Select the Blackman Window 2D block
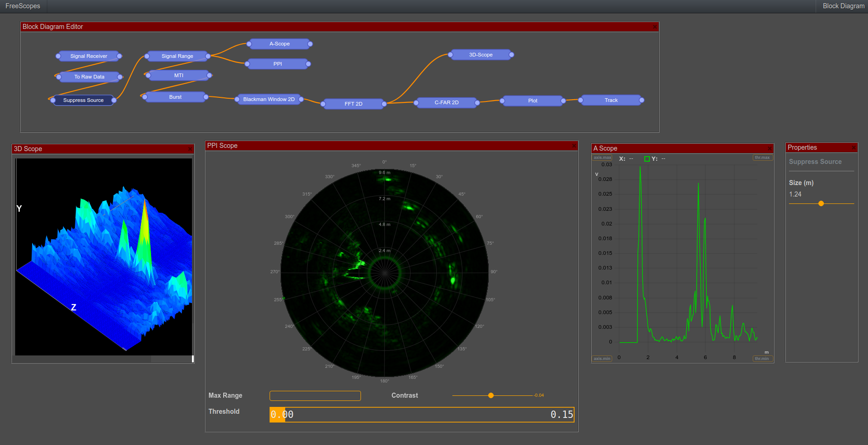Image resolution: width=868 pixels, height=445 pixels. pyautogui.click(x=269, y=99)
